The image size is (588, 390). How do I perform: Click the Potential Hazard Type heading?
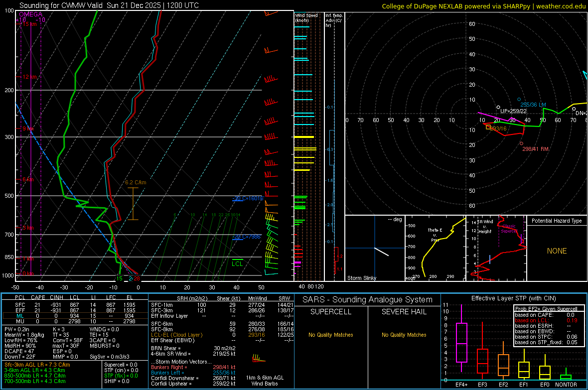tap(557, 221)
